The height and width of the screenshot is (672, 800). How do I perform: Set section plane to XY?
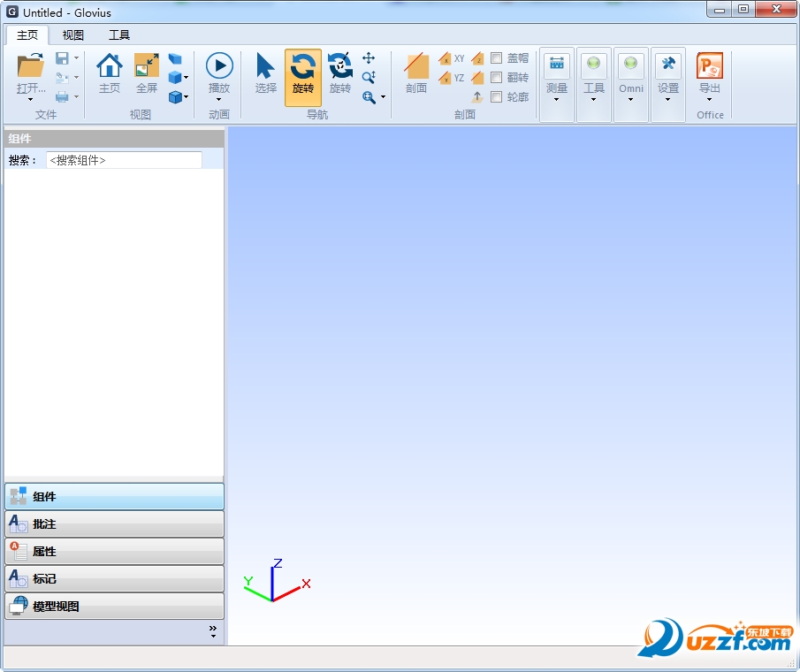pyautogui.click(x=452, y=58)
